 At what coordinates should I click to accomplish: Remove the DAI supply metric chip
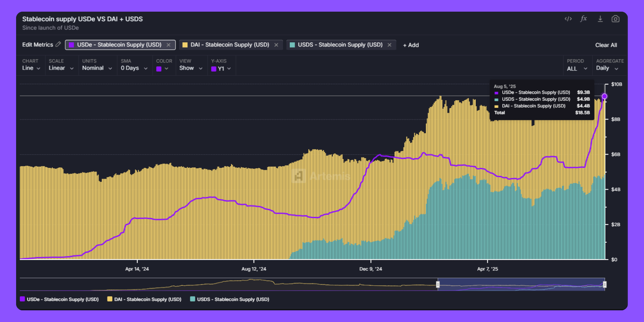click(276, 45)
